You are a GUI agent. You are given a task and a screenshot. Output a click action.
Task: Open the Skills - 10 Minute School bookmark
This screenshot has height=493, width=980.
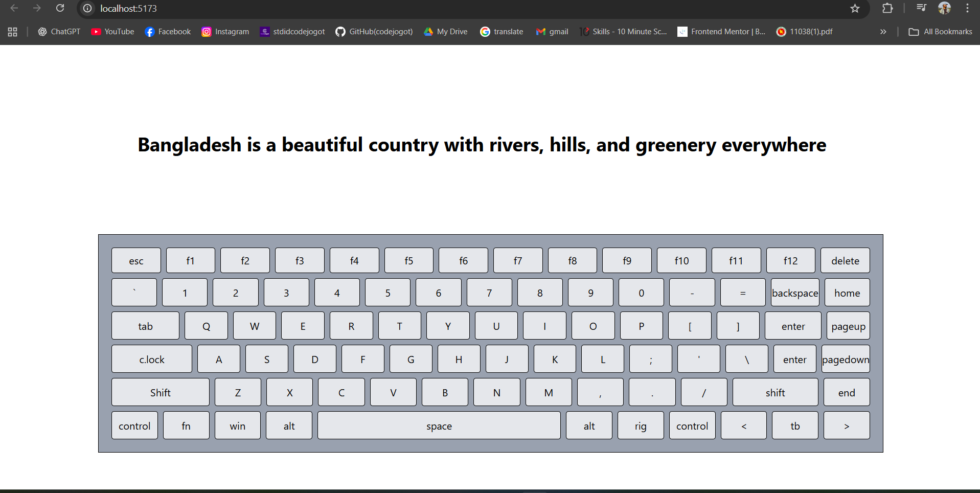623,32
